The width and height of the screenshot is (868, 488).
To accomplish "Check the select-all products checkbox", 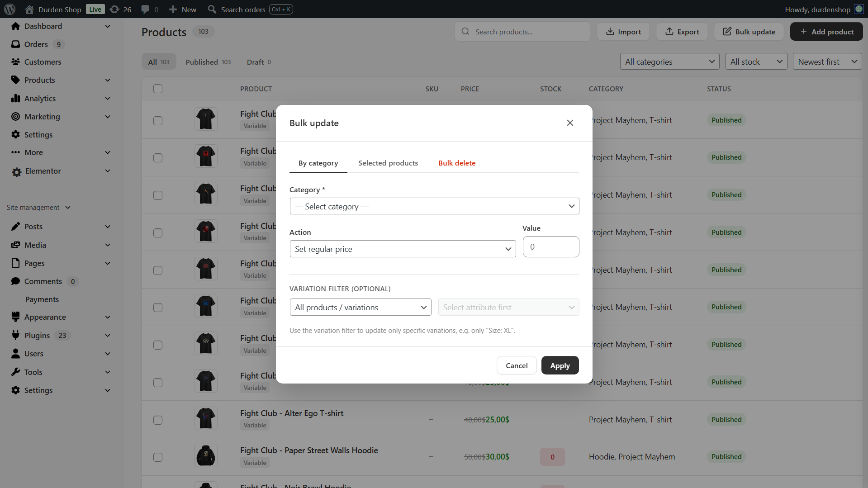I will [158, 89].
